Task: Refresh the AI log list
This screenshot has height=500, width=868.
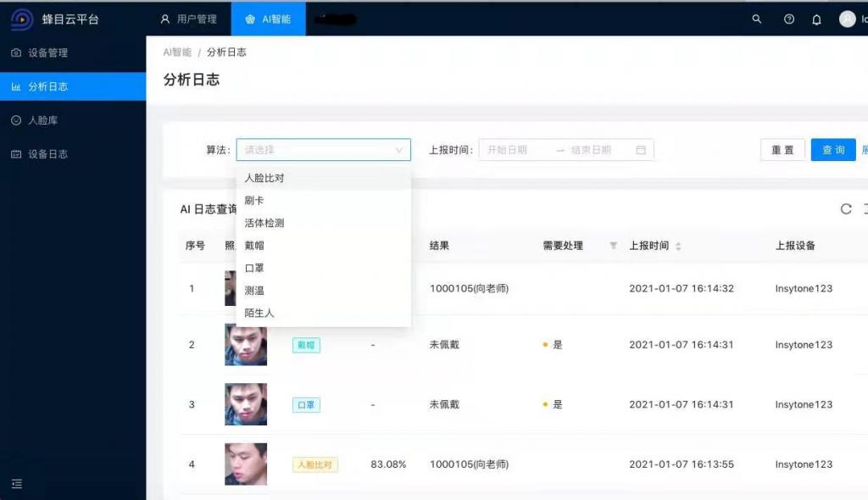Action: click(845, 208)
